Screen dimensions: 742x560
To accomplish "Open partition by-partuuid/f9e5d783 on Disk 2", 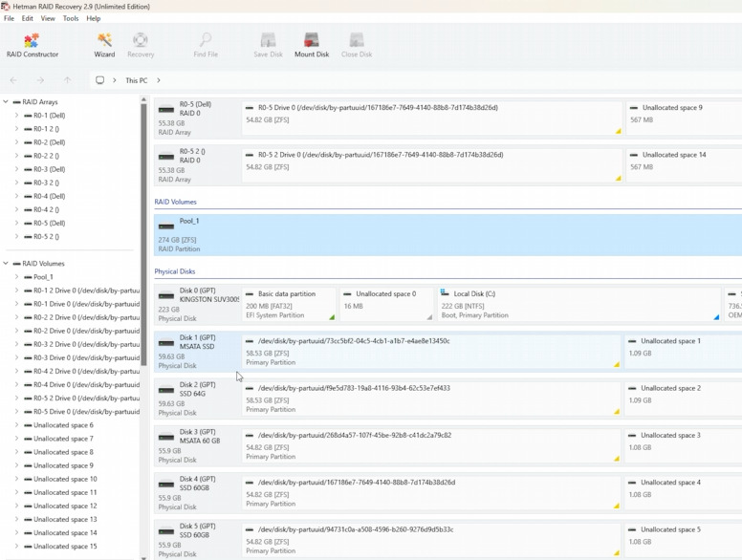I will tap(431, 398).
